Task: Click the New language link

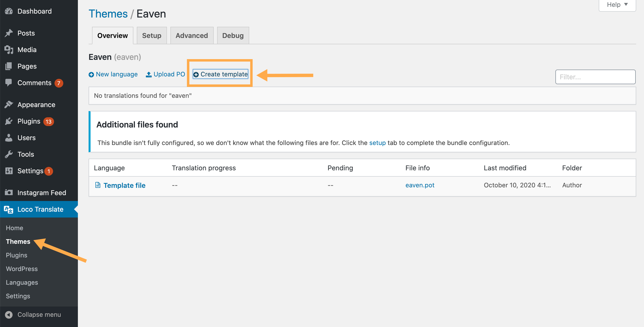Action: click(113, 74)
